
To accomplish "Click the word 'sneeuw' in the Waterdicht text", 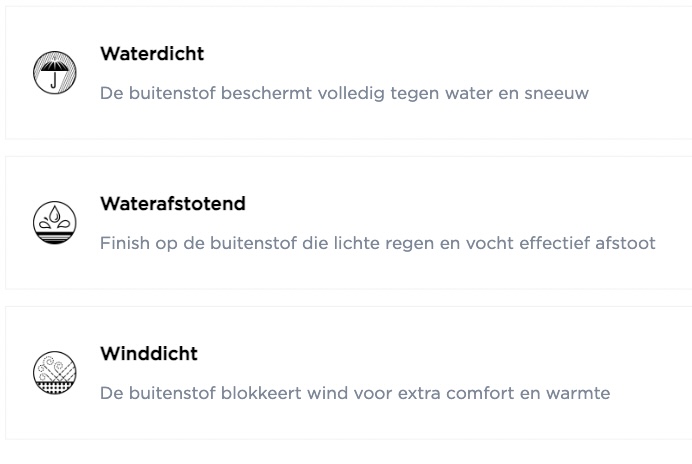I will (559, 94).
